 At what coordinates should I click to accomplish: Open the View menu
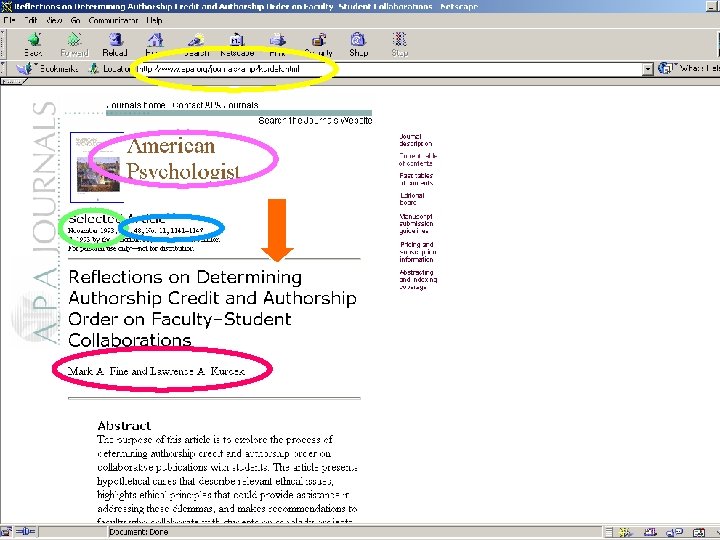tap(54, 20)
